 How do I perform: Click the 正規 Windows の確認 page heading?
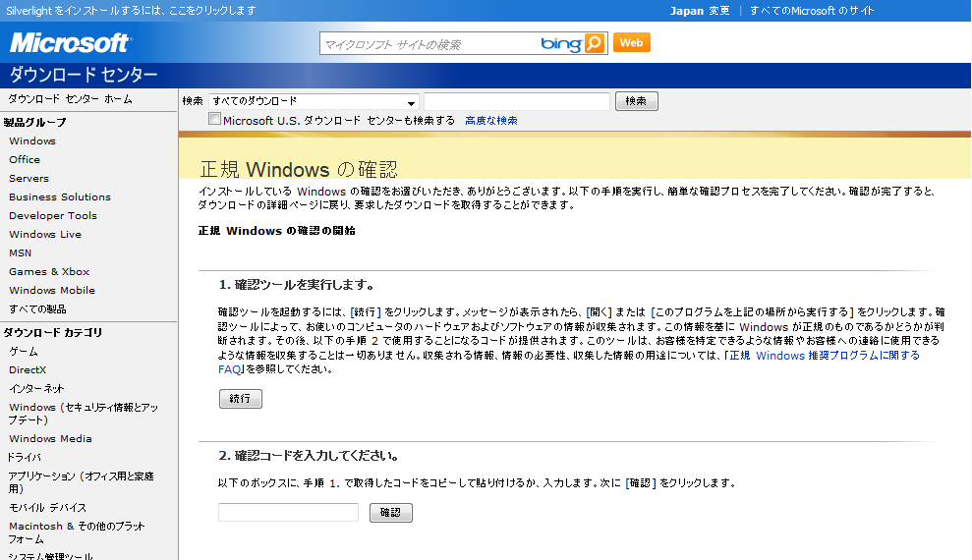coord(299,169)
